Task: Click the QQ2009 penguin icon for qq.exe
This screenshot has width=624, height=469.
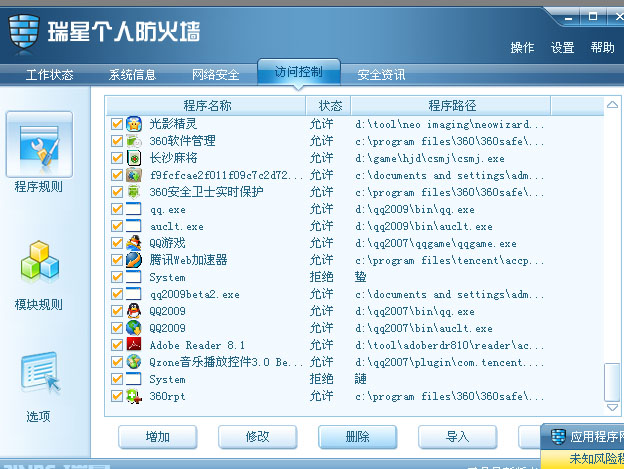Action: pos(134,311)
